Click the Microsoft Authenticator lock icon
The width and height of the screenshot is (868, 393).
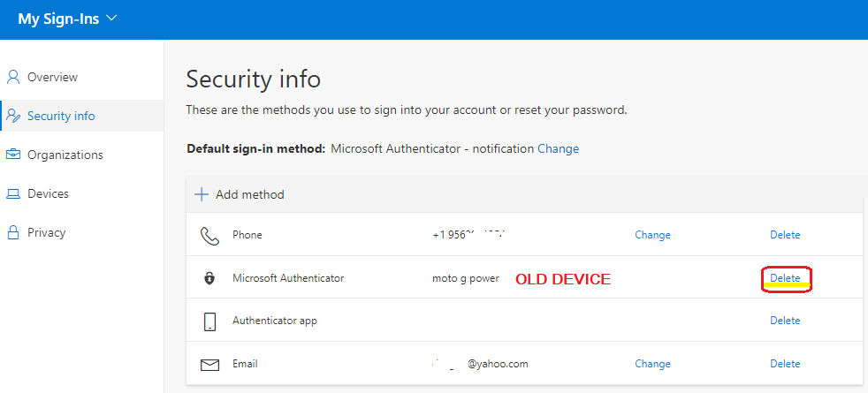tap(209, 278)
